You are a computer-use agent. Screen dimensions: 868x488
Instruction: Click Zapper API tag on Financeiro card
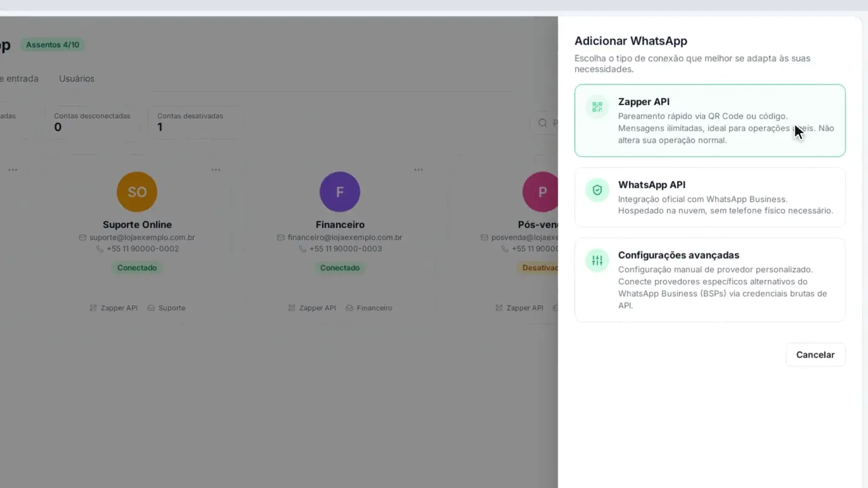click(312, 308)
